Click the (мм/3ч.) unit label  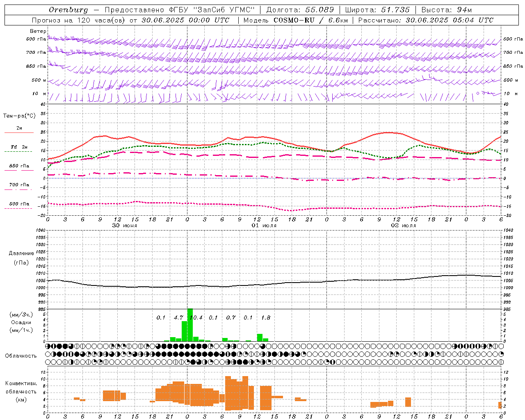click(x=21, y=315)
